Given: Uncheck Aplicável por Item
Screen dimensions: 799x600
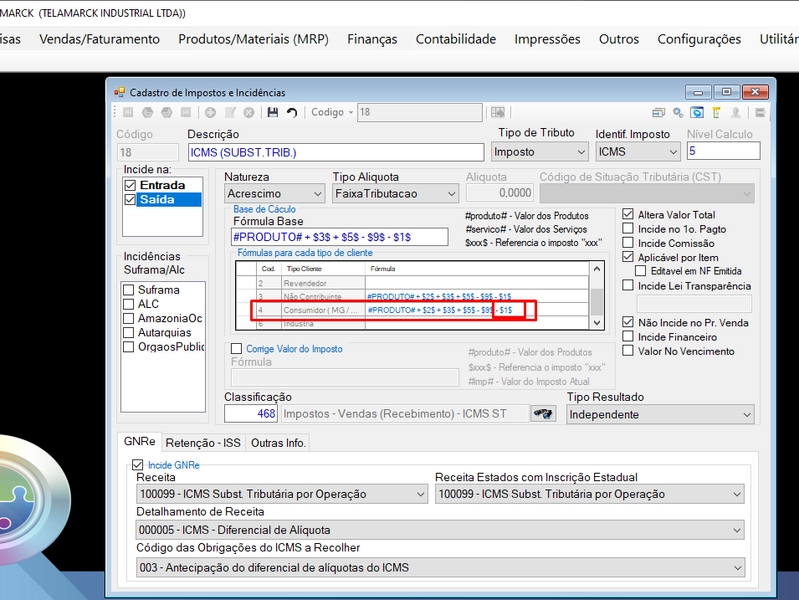Looking at the screenshot, I should 628,257.
